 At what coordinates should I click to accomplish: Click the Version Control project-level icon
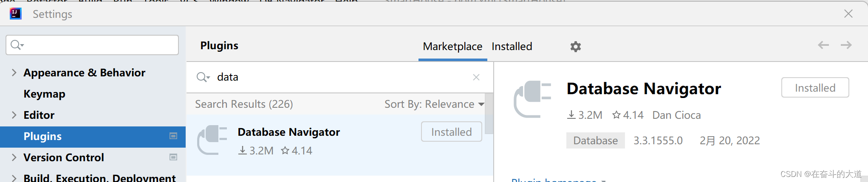(x=173, y=157)
